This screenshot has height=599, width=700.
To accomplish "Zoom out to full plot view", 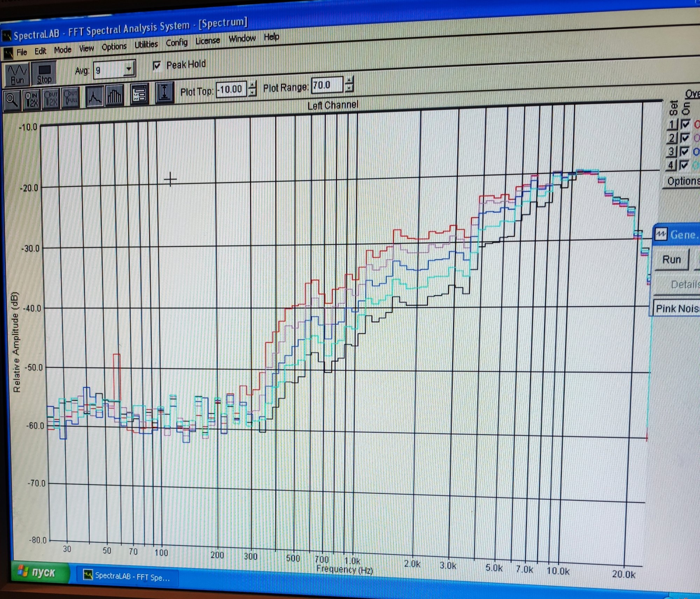I will (70, 97).
